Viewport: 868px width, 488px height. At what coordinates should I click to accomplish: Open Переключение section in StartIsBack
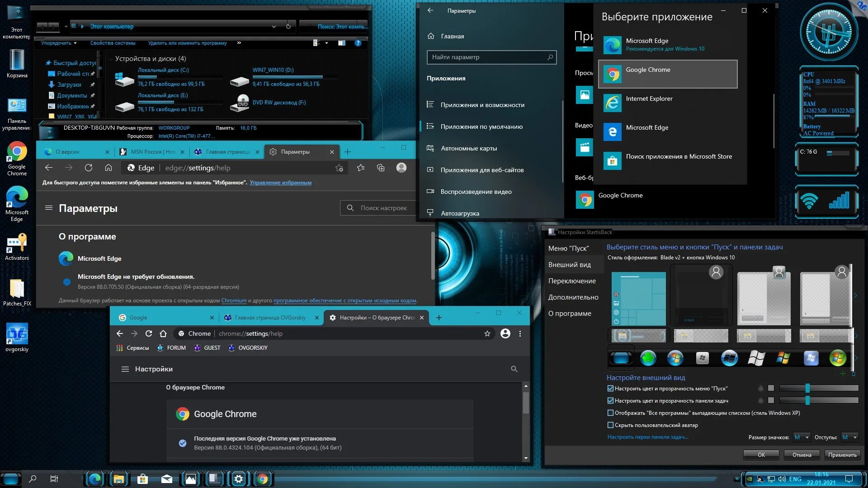click(x=572, y=281)
